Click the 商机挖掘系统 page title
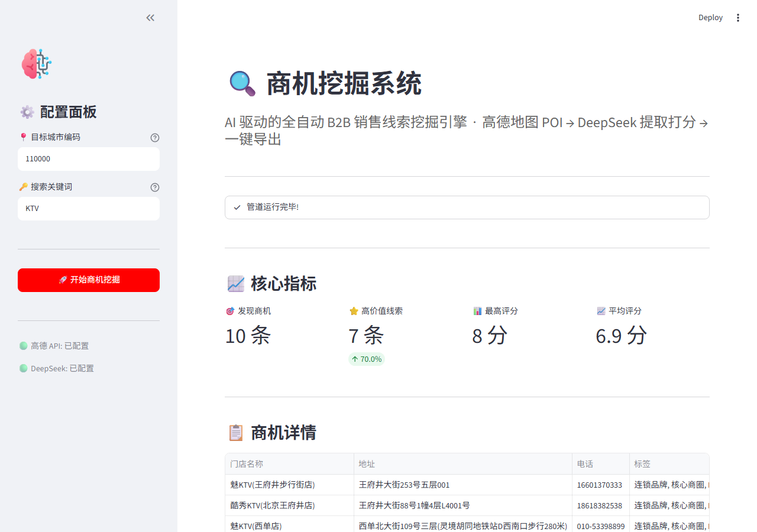Image resolution: width=757 pixels, height=532 pixels. tap(344, 84)
